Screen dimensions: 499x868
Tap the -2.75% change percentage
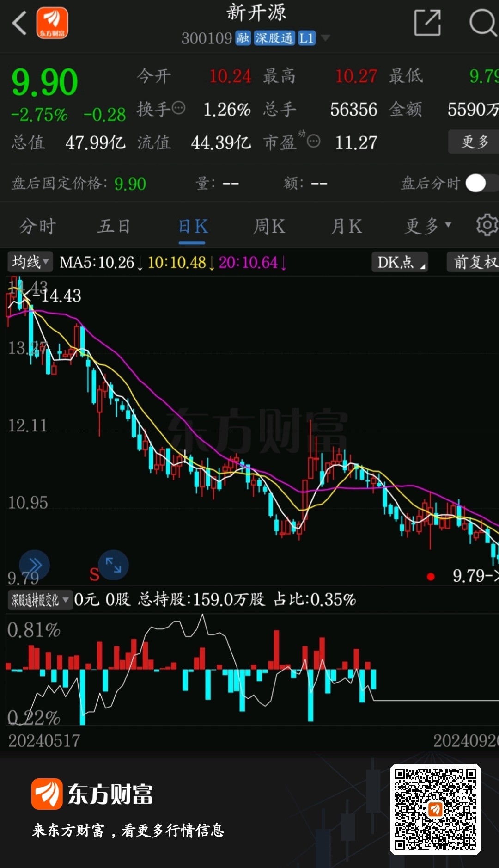click(x=40, y=114)
